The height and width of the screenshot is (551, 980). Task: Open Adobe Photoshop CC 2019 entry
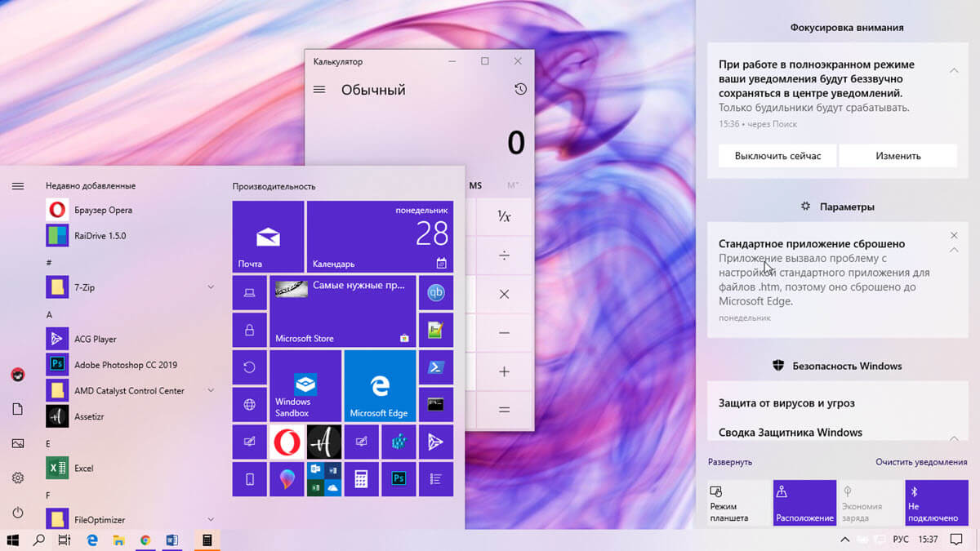(131, 365)
